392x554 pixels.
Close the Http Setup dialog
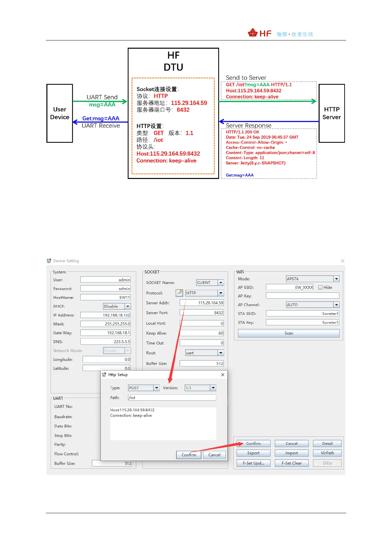point(222,375)
